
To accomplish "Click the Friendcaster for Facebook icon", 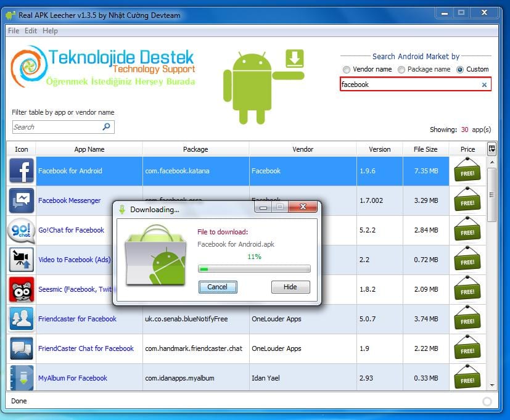I will click(x=22, y=319).
